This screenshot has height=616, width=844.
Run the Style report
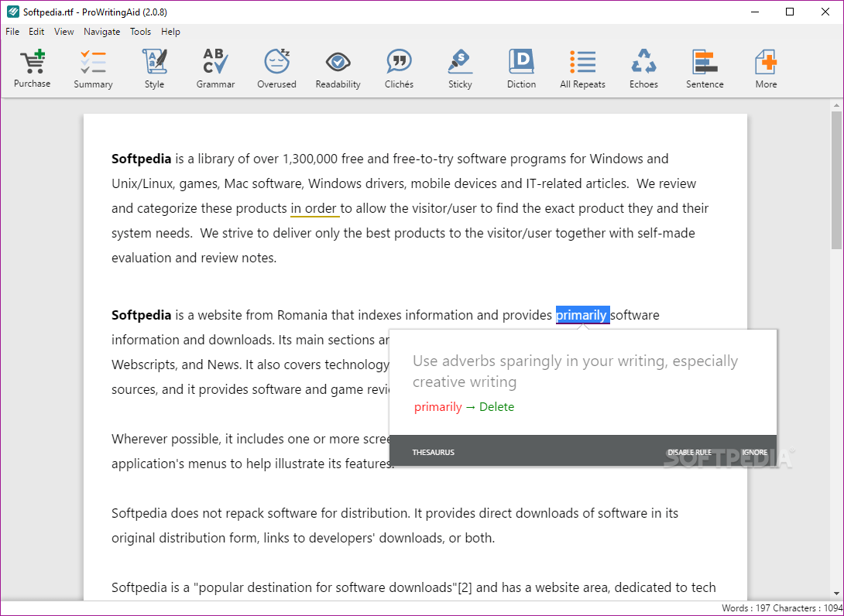[x=154, y=67]
